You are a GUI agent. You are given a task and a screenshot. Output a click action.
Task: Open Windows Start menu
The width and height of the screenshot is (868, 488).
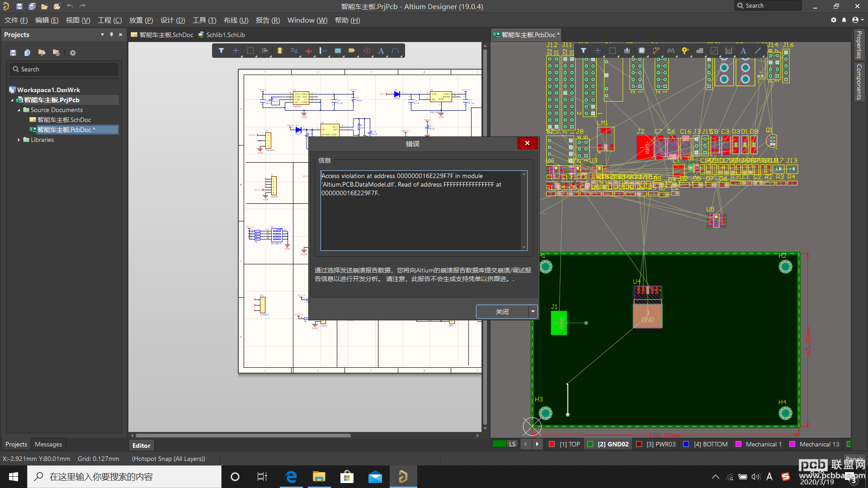[x=14, y=477]
